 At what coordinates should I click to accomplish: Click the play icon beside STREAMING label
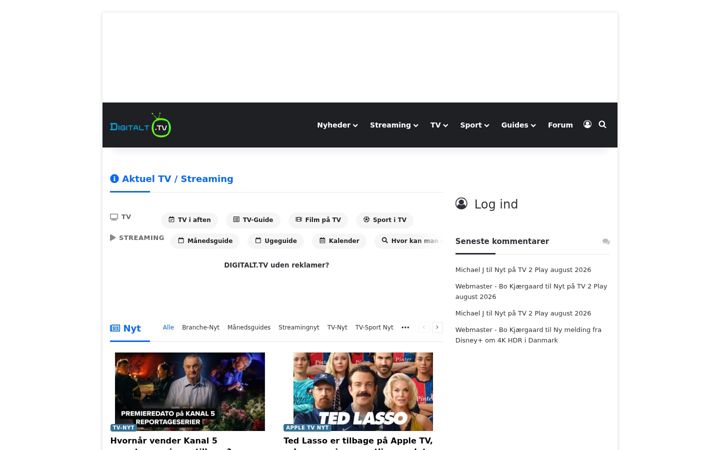112,237
